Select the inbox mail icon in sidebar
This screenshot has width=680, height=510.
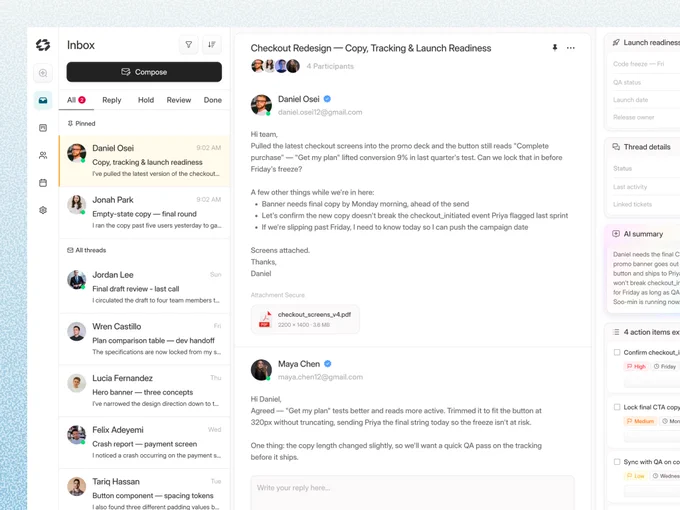coord(43,100)
